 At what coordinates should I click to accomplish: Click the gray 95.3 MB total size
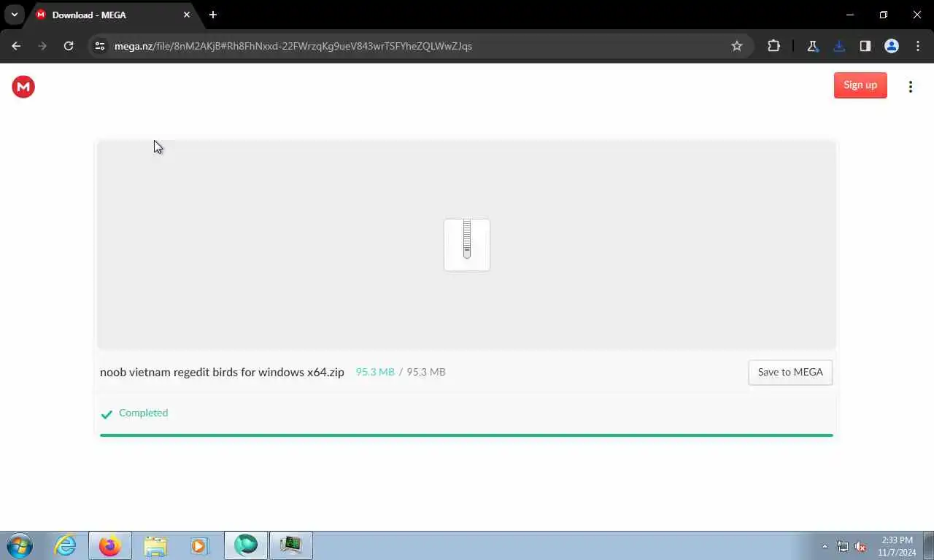click(x=426, y=372)
